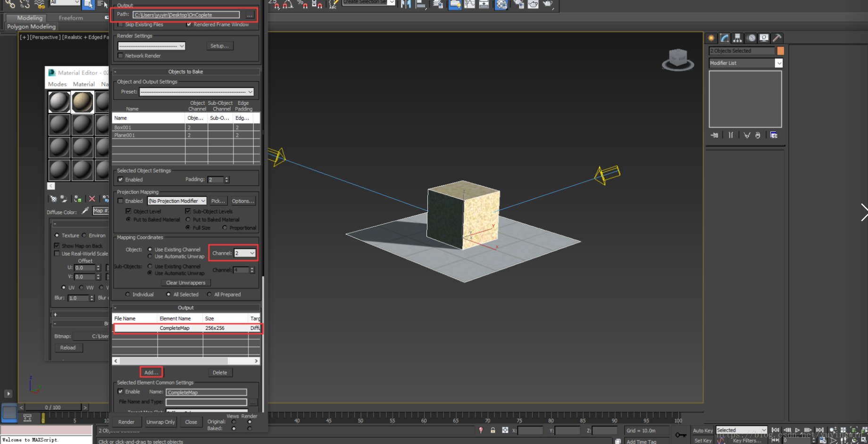Click the Isolate Selection bulb icon

(481, 430)
